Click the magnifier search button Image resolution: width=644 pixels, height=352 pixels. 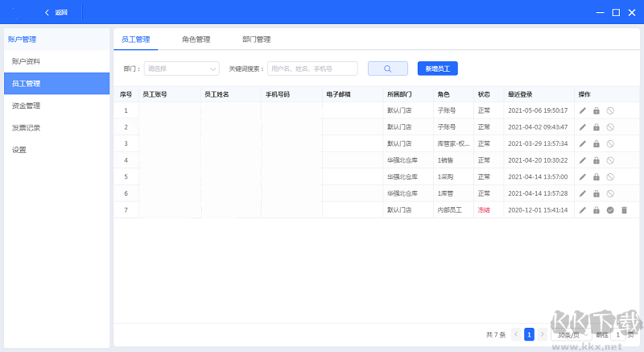coord(388,68)
